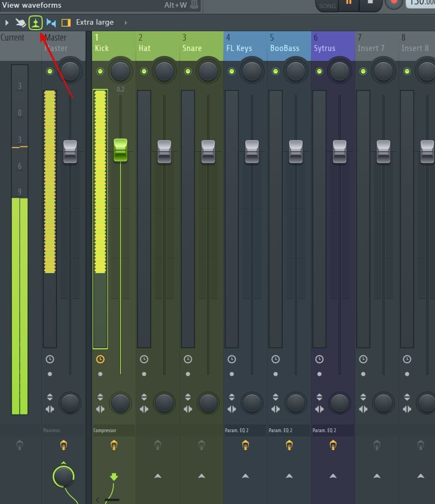Click the View waveforms toolbar icon

tap(36, 22)
